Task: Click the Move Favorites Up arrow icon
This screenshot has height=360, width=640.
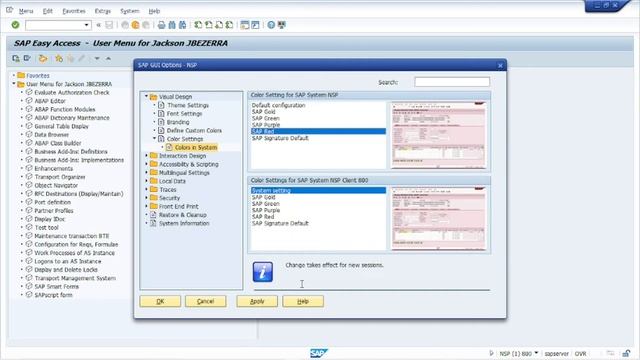Action: pos(108,58)
